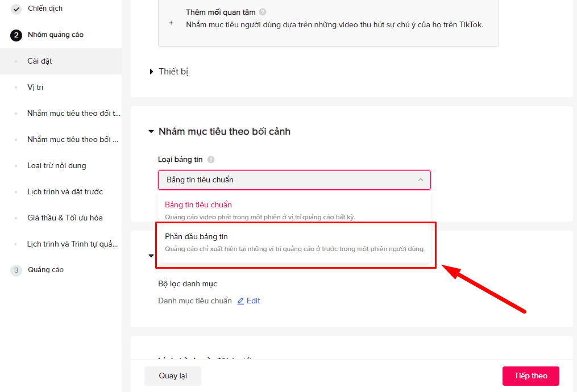Jump to Vị trí section in sidebar
The image size is (577, 392).
(35, 87)
